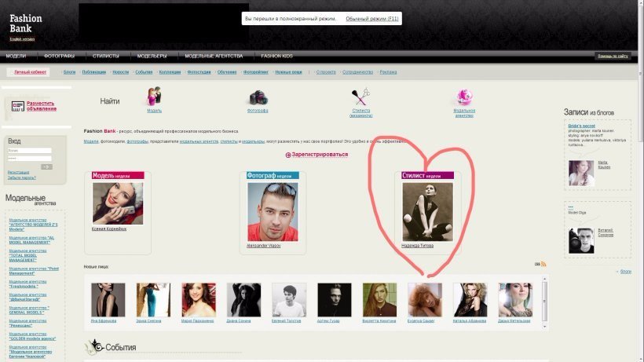
Task: Click the Зарегистрироваться link
Action: (x=320, y=155)
